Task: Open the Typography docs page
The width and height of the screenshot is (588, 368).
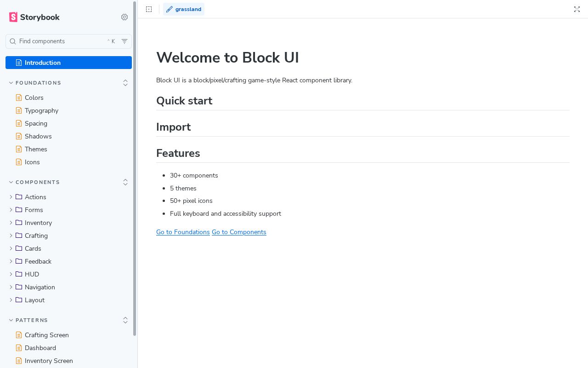Action: pos(68,110)
